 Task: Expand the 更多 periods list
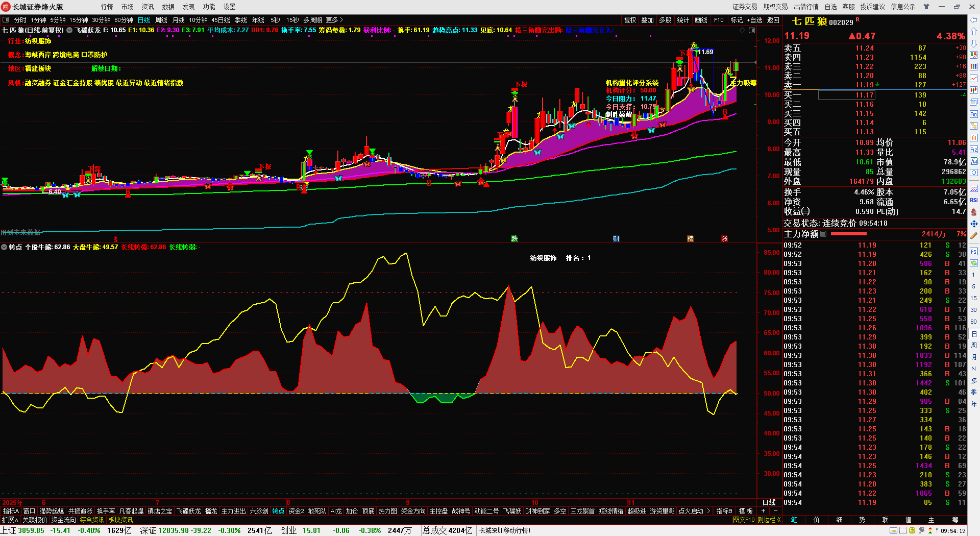[x=335, y=20]
